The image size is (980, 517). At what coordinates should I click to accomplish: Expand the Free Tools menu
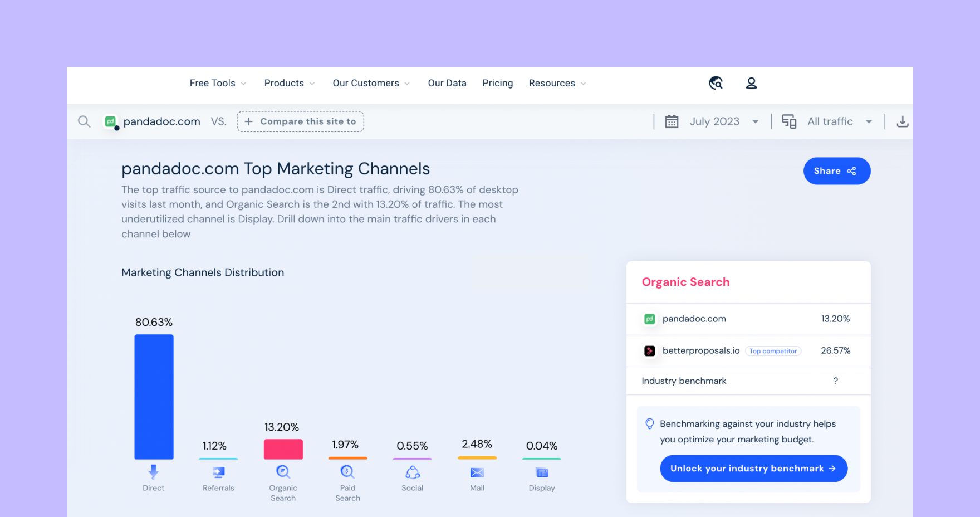pos(218,83)
